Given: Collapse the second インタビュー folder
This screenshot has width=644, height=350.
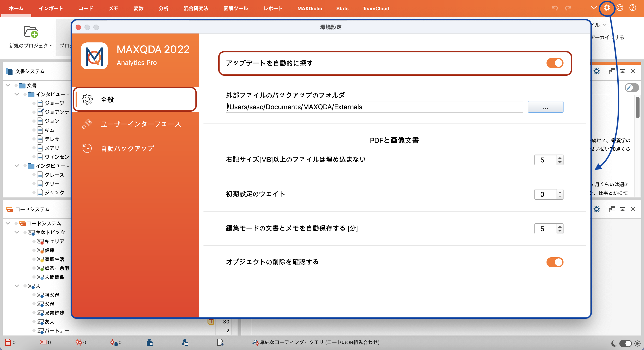Looking at the screenshot, I should click(x=17, y=166).
